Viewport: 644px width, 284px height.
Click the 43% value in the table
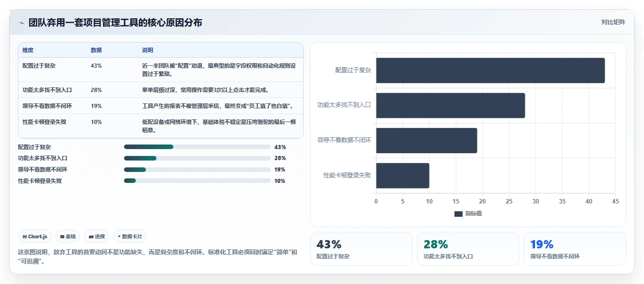[96, 65]
